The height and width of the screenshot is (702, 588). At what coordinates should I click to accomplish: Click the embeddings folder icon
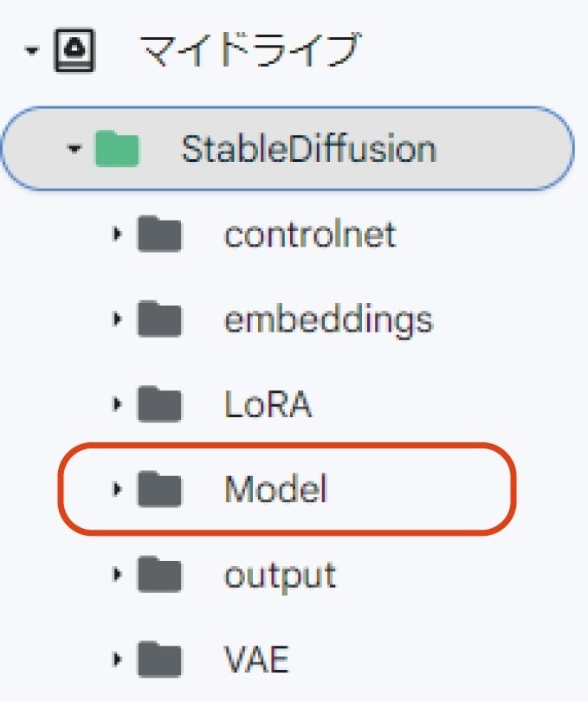coord(159,319)
